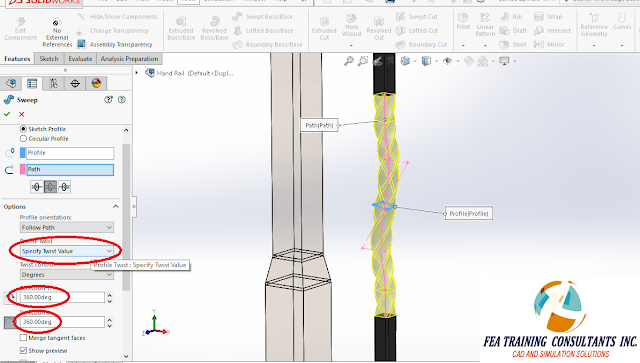Open the ConfigurationManager tab icon
The width and height of the screenshot is (640, 363).
tap(53, 84)
